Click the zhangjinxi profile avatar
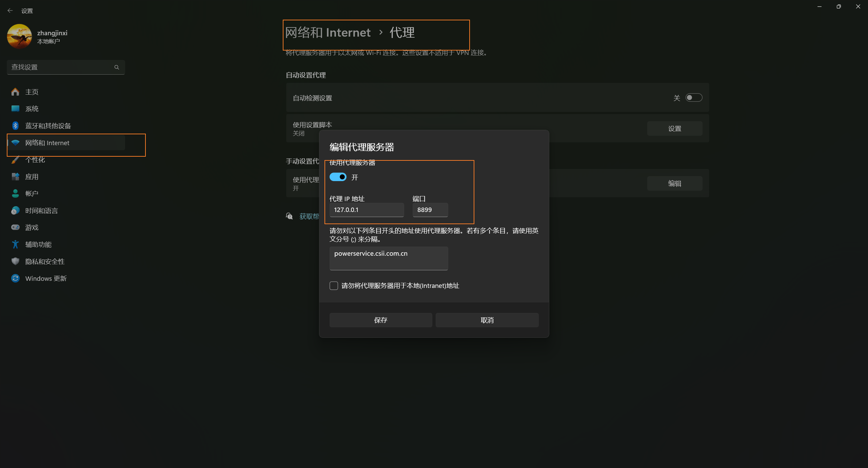 (x=19, y=36)
